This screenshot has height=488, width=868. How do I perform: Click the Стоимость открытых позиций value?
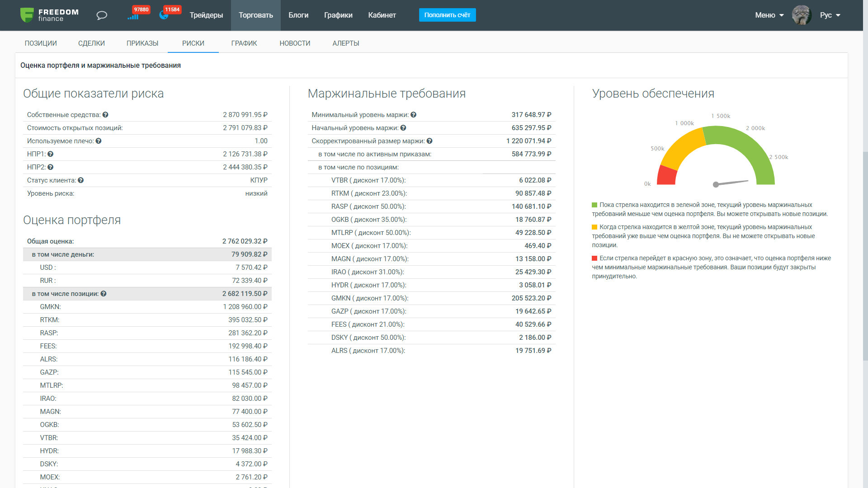(x=245, y=128)
